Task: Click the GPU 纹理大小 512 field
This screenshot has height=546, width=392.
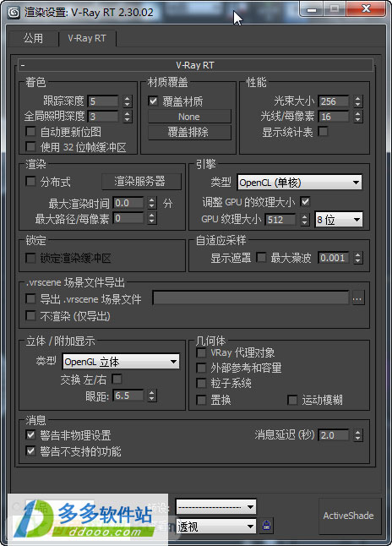Action: coord(280,220)
